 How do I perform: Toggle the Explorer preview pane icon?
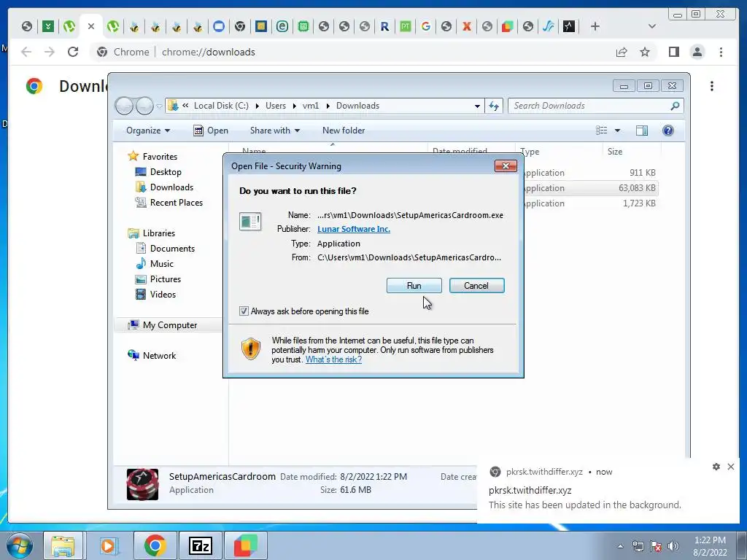click(642, 131)
